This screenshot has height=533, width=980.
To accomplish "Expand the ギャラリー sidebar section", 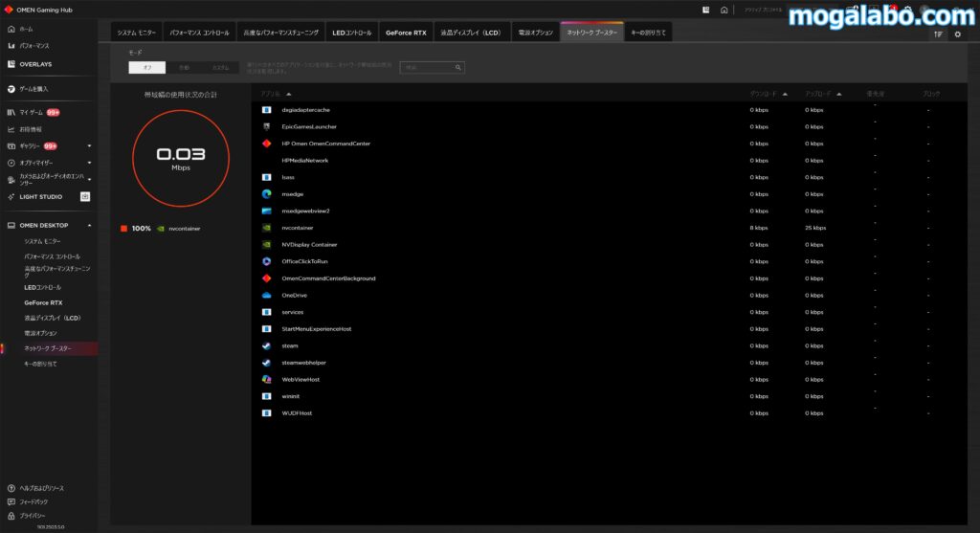I will pyautogui.click(x=89, y=146).
